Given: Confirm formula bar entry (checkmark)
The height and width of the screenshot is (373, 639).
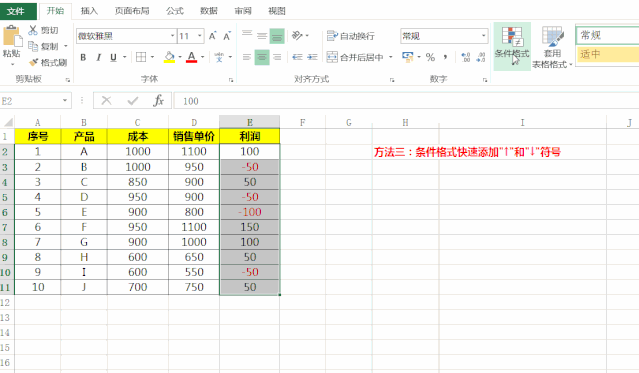Looking at the screenshot, I should (133, 100).
